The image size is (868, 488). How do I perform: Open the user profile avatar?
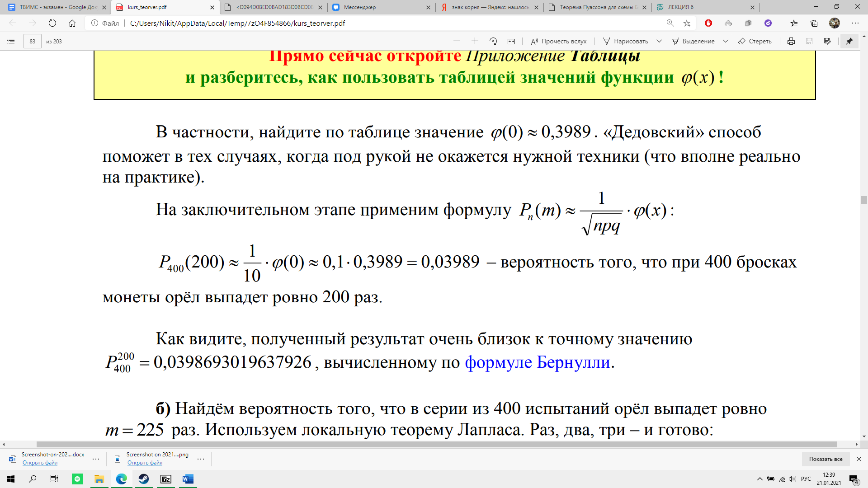835,23
